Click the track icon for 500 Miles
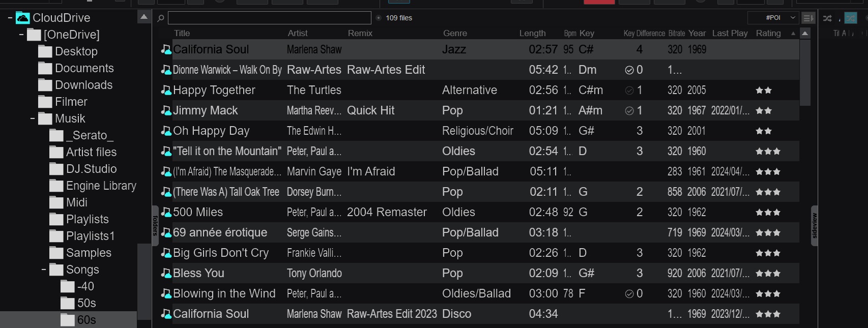The height and width of the screenshot is (328, 868). (166, 212)
